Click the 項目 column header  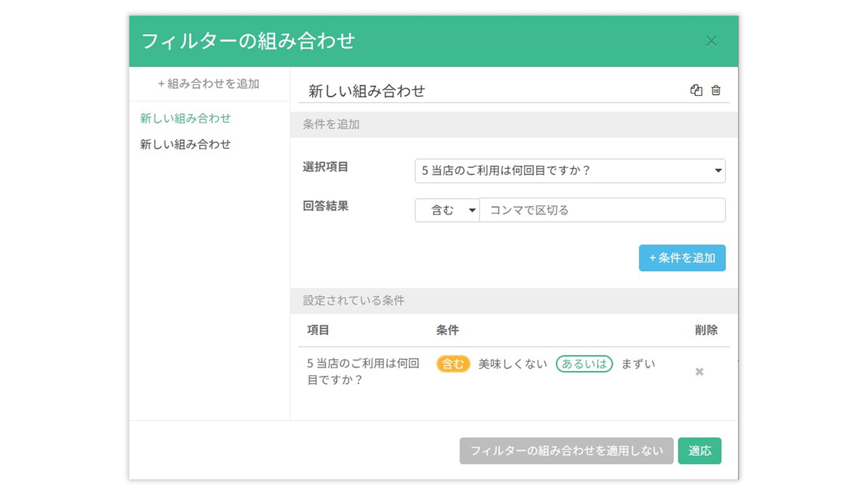pyautogui.click(x=318, y=330)
